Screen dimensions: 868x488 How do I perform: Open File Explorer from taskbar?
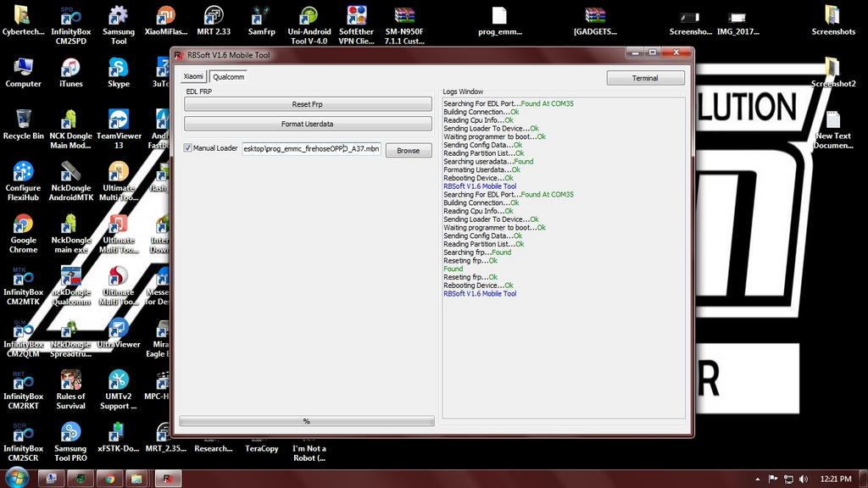click(136, 479)
